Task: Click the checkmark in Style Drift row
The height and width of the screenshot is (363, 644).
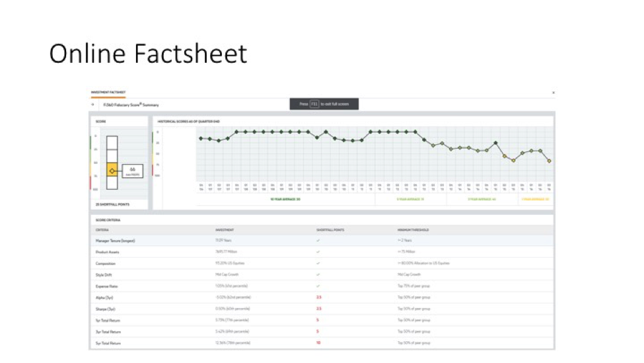Action: tap(318, 274)
